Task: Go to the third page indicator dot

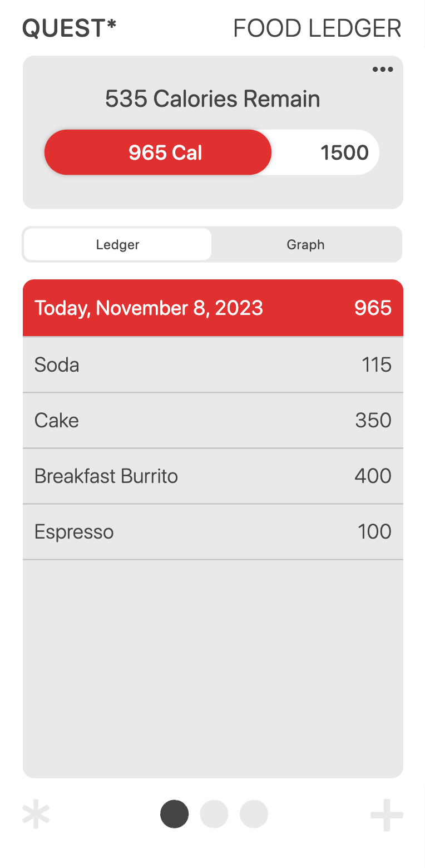Action: pos(254,814)
